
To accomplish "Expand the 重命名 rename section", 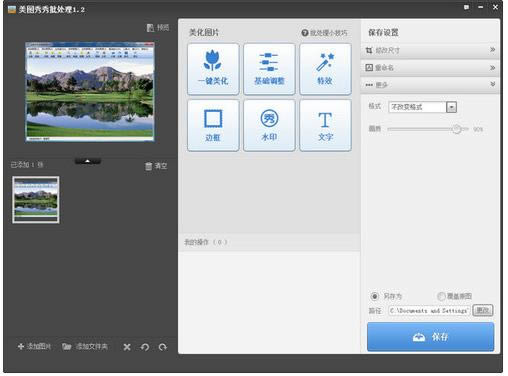I will [x=430, y=68].
